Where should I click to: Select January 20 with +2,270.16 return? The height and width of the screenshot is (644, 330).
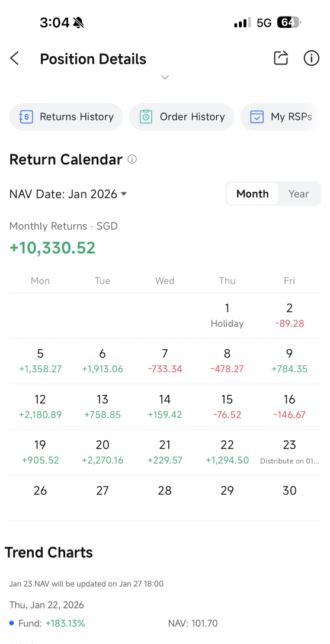[102, 452]
